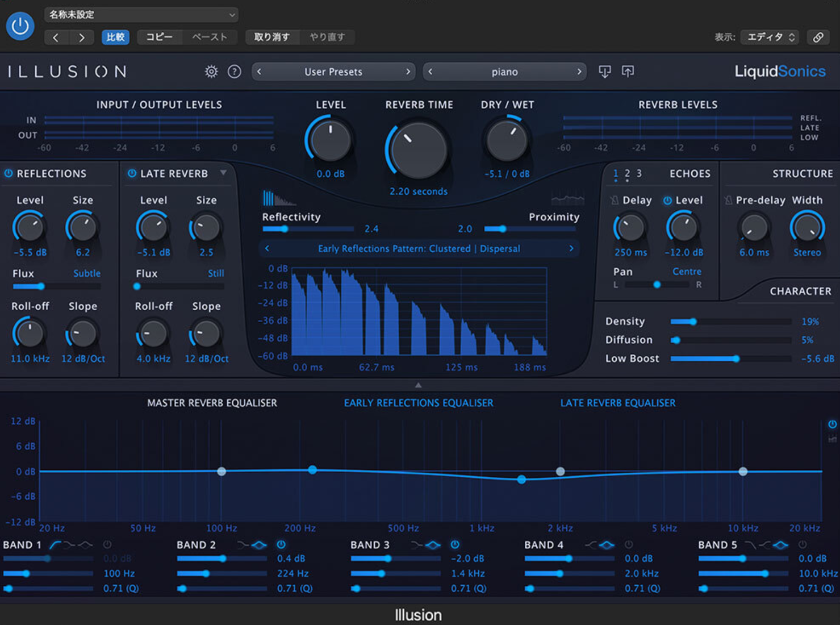Click the Echoes Pan slider
840x625 pixels.
pyautogui.click(x=658, y=285)
